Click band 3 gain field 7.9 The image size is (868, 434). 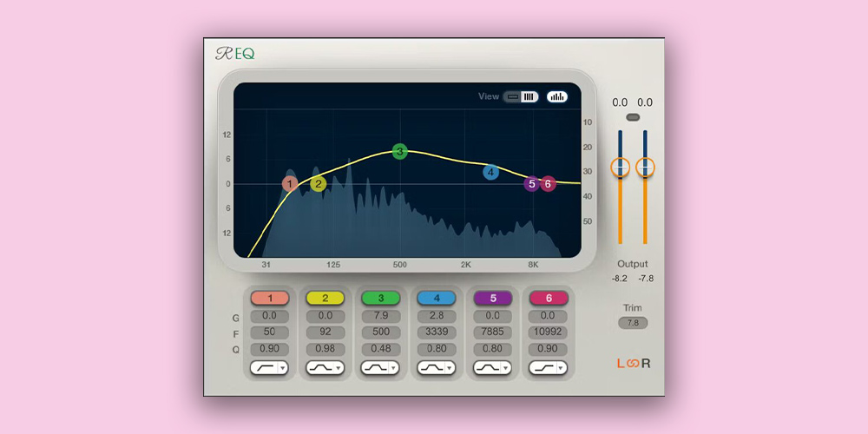click(381, 316)
